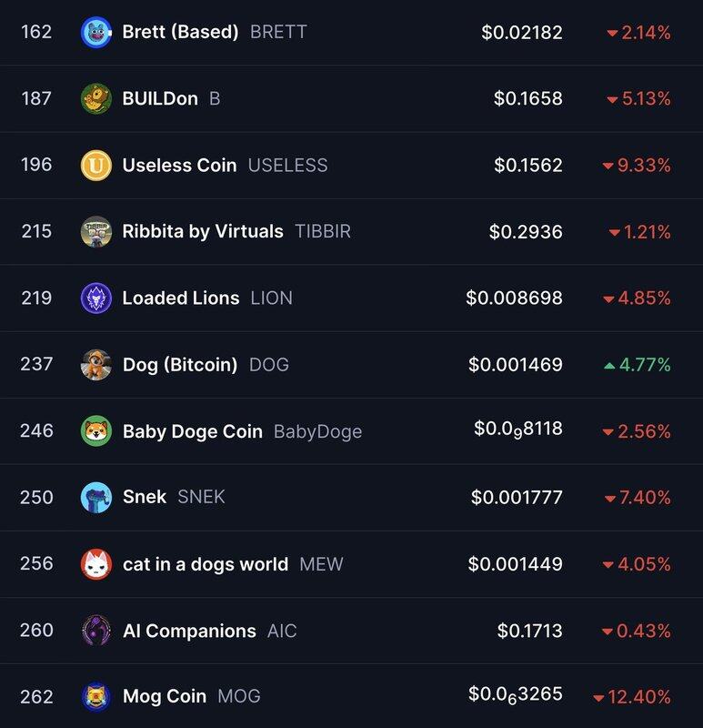Select the Baby Doge Coin icon
Screen dimensions: 703x728
tap(96, 430)
